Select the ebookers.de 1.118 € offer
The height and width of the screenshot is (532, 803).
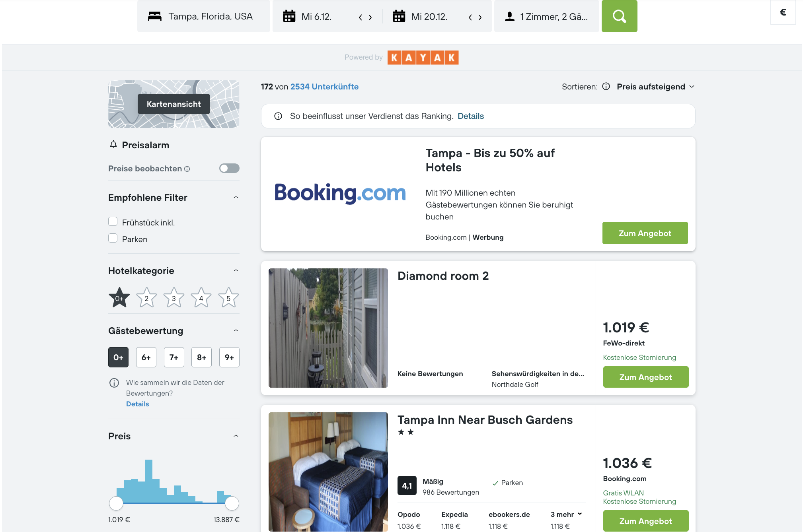(509, 520)
